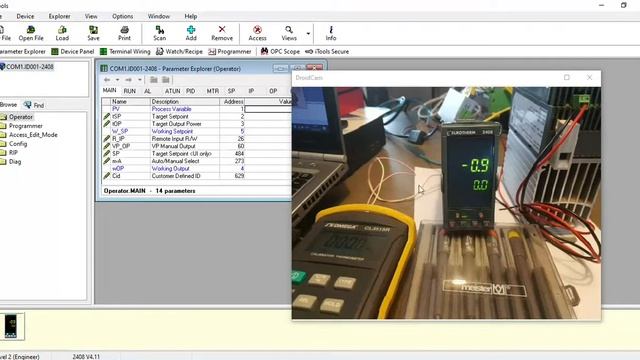Click the first folder icon in Parameter Explorer toolbar
Screen dimensions: 640x360
tap(153, 80)
